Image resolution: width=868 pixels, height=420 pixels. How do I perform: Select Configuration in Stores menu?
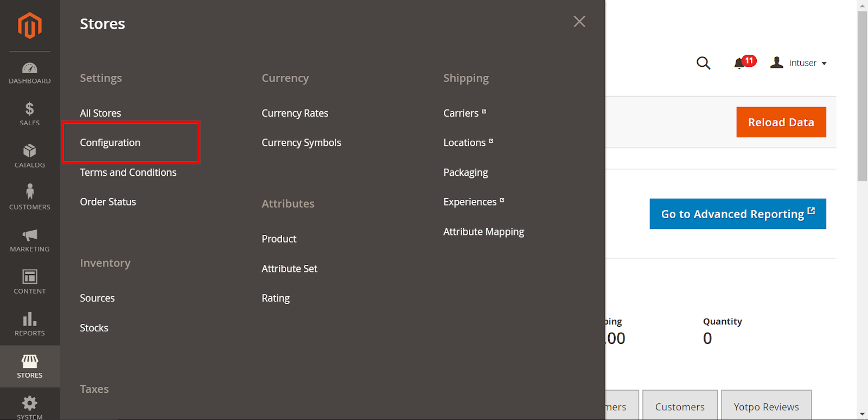point(110,143)
